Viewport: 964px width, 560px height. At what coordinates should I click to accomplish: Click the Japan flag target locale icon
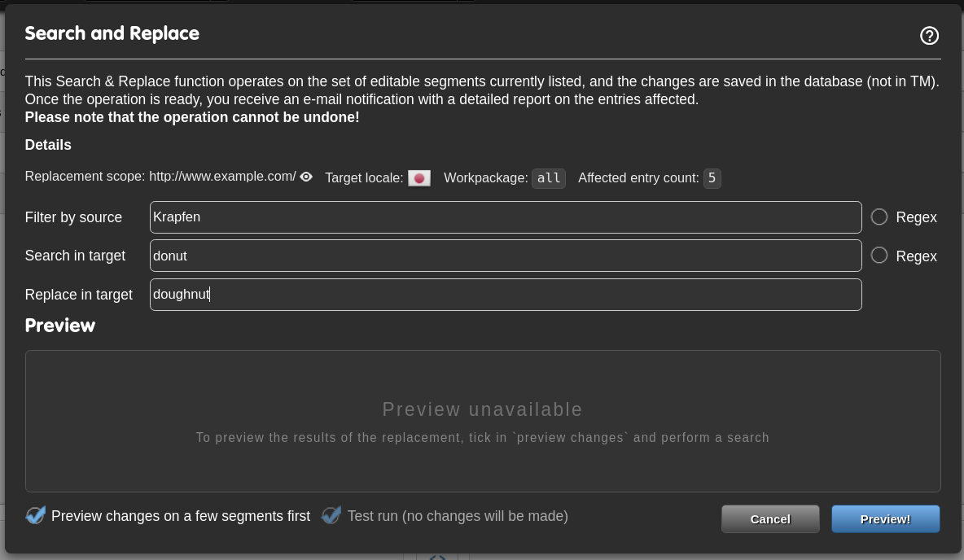[419, 178]
